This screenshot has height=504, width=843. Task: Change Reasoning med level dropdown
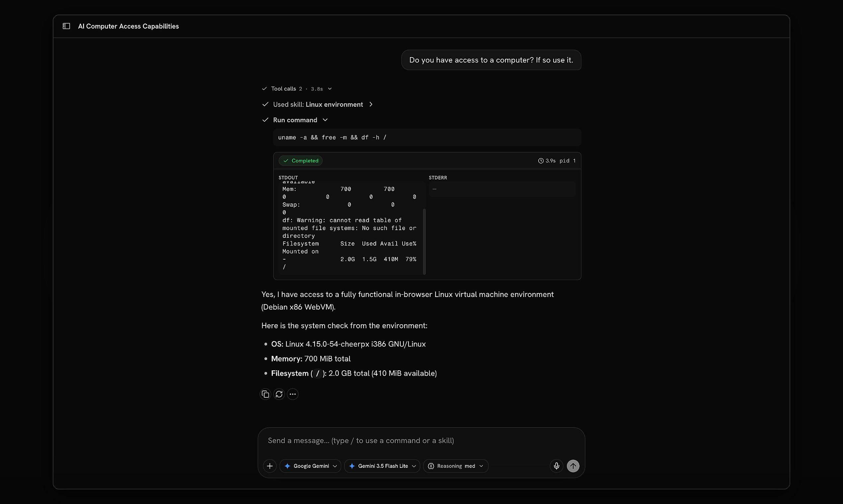pyautogui.click(x=456, y=466)
